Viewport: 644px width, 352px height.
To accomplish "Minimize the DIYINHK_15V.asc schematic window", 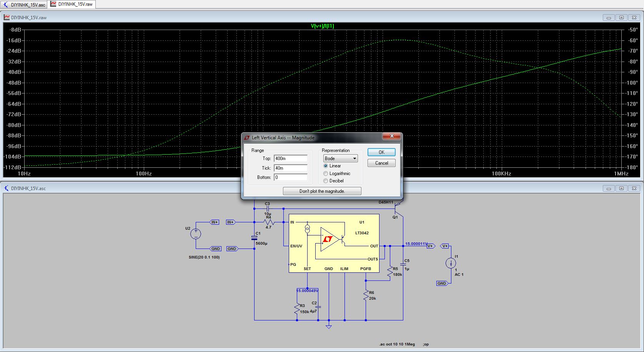I will pyautogui.click(x=609, y=188).
